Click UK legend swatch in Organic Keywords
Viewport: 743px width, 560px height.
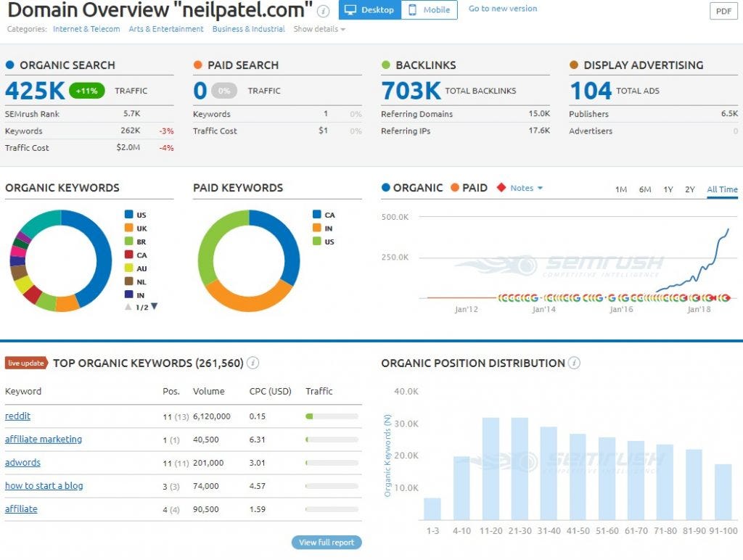(x=129, y=228)
